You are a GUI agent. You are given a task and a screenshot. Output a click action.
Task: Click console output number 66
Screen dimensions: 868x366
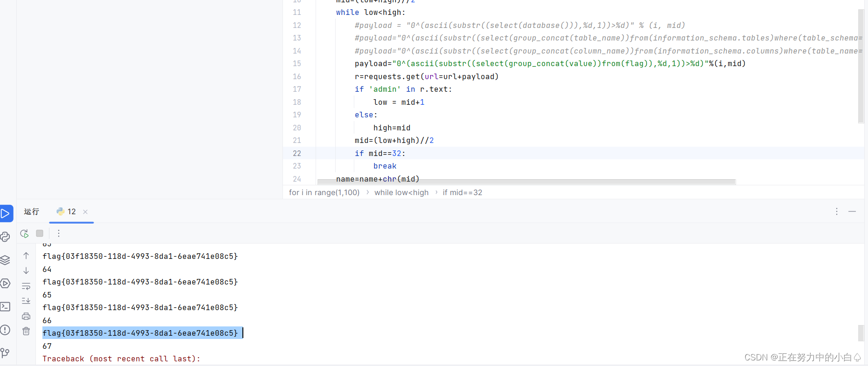click(47, 320)
